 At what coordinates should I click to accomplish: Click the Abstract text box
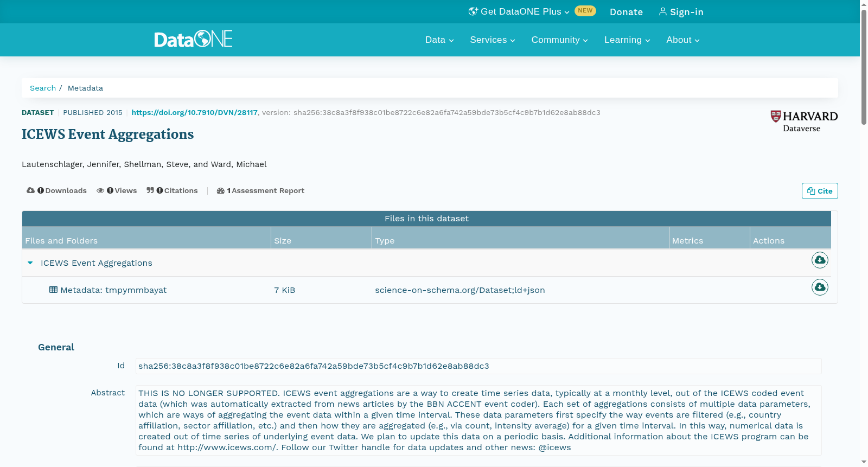[478, 420]
